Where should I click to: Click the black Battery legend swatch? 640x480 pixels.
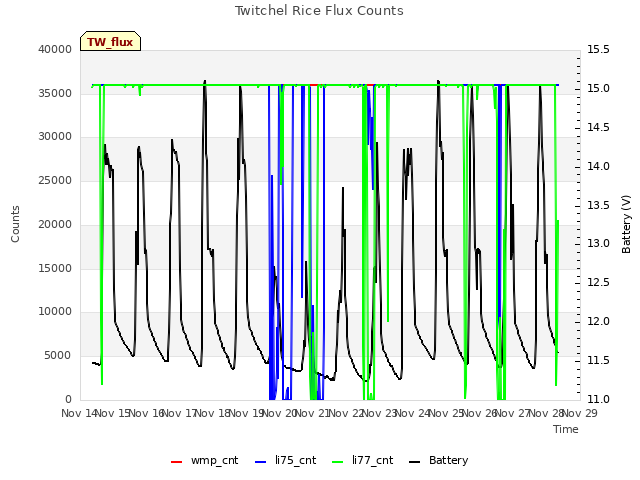tap(414, 462)
